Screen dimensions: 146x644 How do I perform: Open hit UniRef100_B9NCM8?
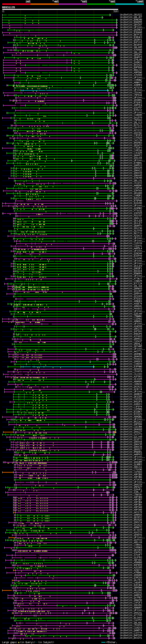(131, 20)
